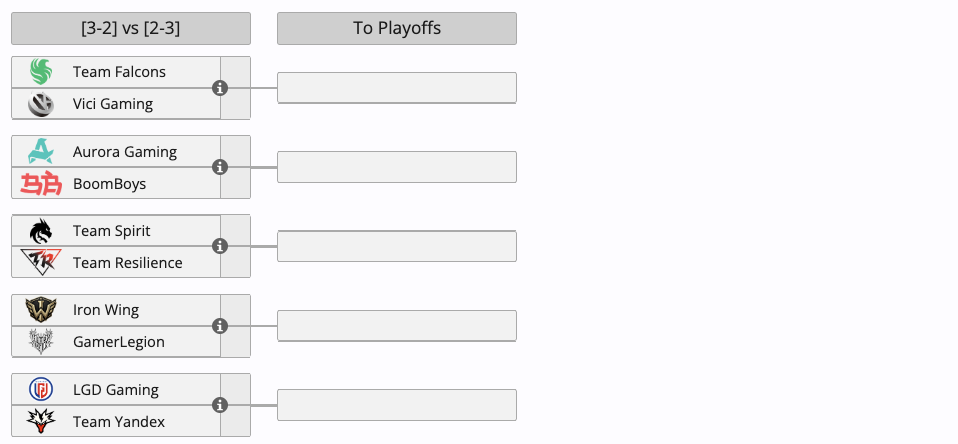
Task: Click the GamerLegion logo
Action: [41, 341]
